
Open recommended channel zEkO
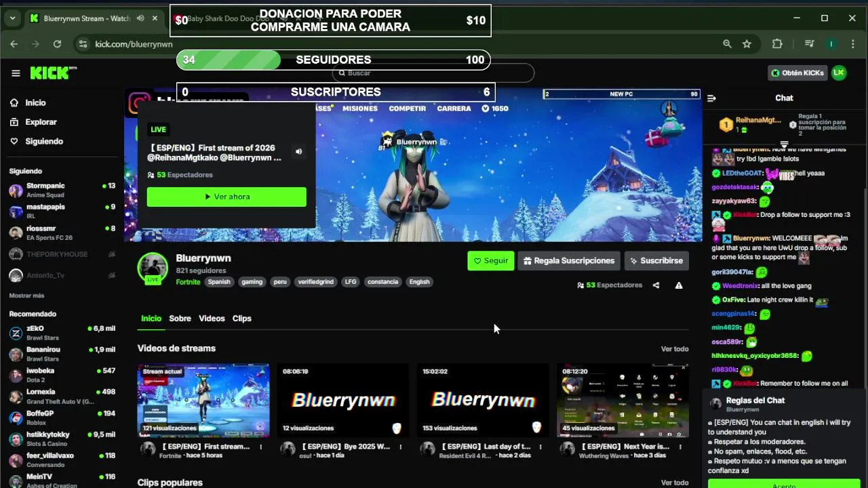62,333
